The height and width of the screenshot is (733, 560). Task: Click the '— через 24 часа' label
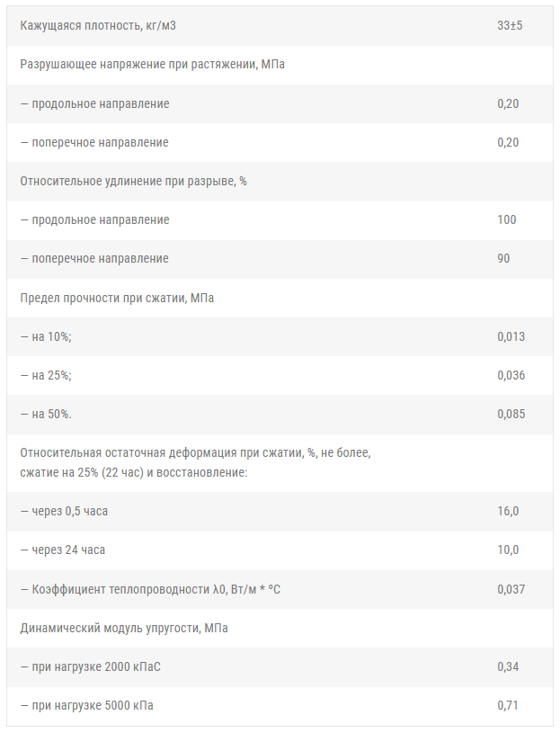click(x=68, y=550)
